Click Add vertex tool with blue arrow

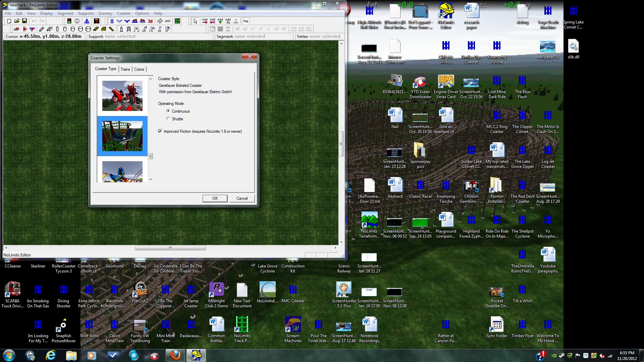pyautogui.click(x=205, y=21)
